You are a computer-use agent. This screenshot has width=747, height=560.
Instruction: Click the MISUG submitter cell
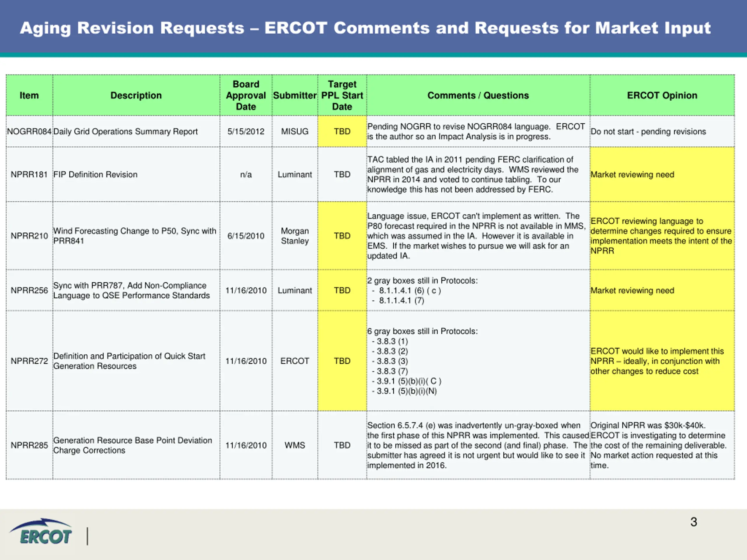tap(295, 131)
